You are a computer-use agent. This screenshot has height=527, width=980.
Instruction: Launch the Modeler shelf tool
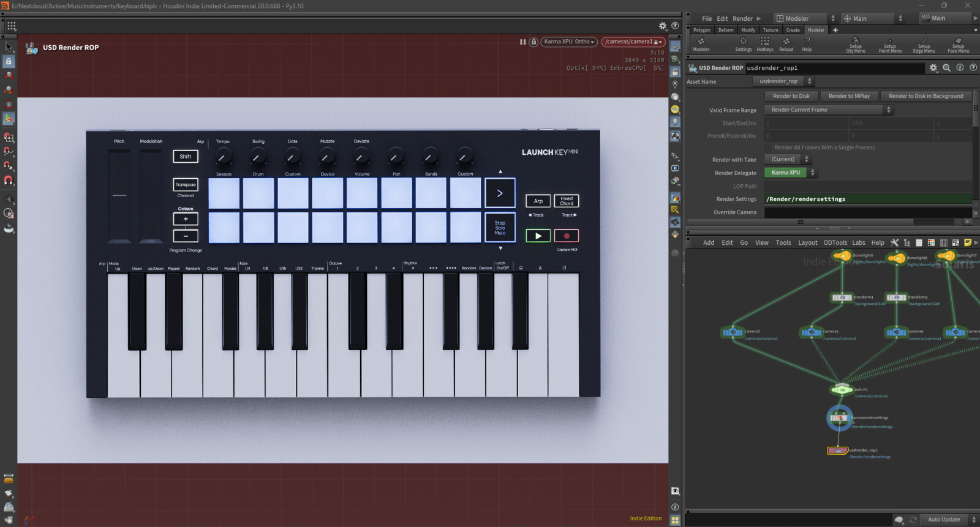[x=701, y=45]
